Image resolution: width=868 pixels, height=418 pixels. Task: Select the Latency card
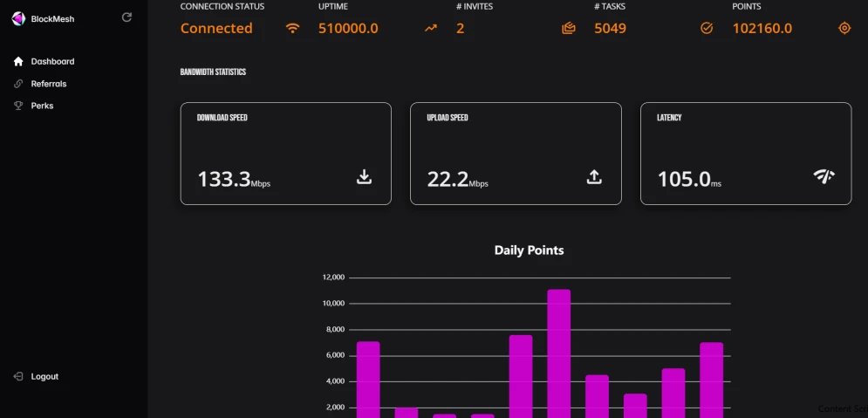[746, 154]
